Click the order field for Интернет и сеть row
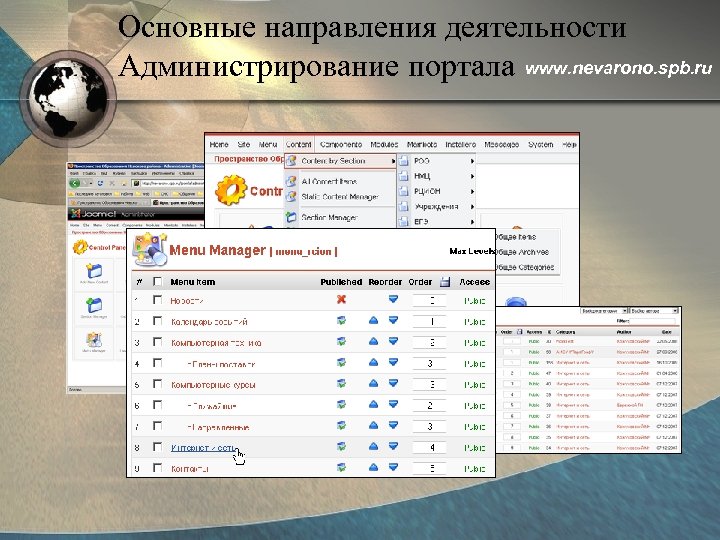Viewport: 720px width, 540px height. pyautogui.click(x=429, y=447)
